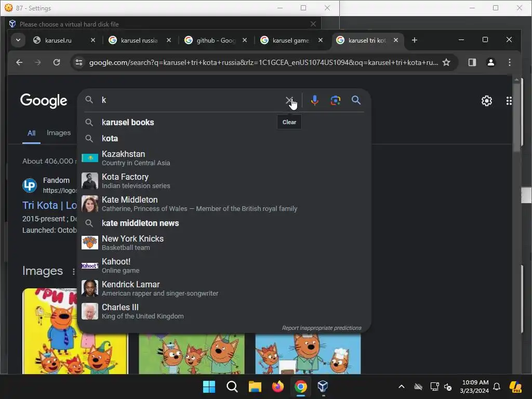Viewport: 532px width, 399px height.
Task: Go back to previous page in Chrome
Action: pos(19,62)
